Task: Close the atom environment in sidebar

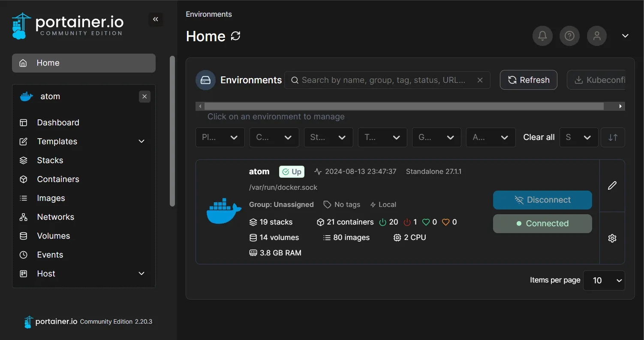Action: pos(144,97)
